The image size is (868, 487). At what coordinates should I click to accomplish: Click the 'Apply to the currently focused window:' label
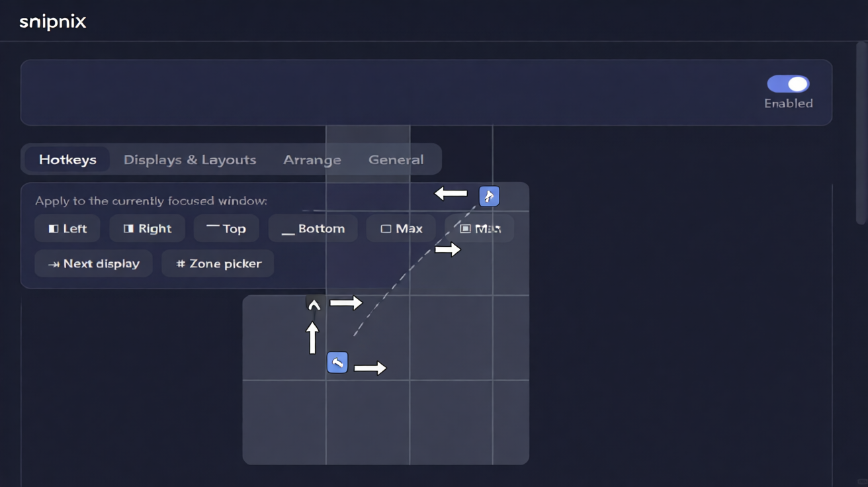(152, 200)
